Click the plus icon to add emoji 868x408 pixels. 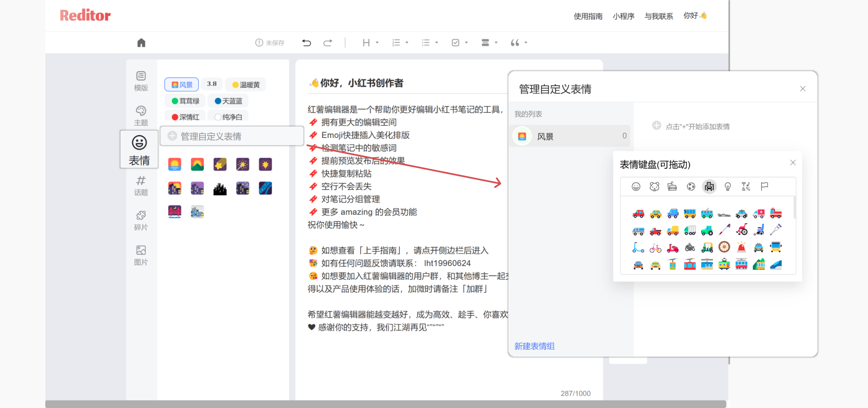tap(656, 126)
